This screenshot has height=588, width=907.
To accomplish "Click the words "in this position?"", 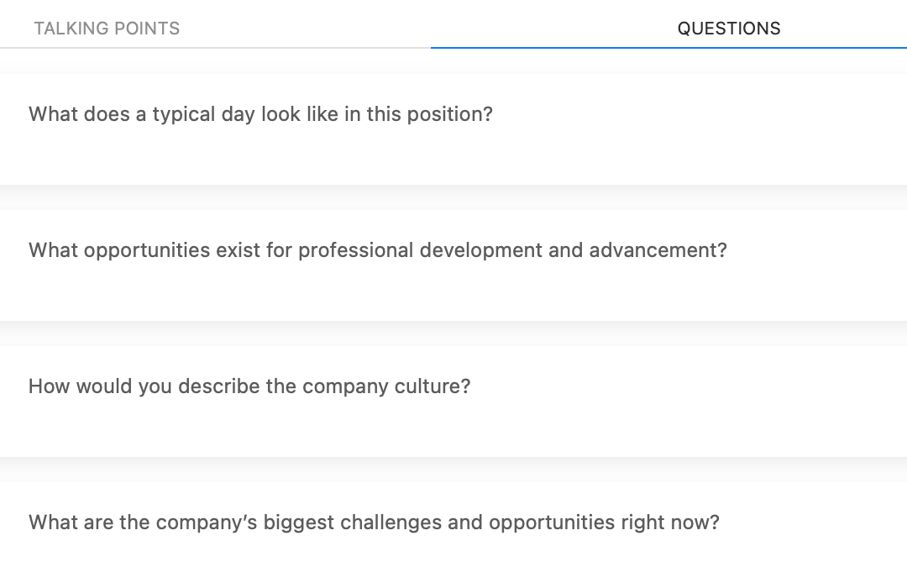I will (418, 114).
